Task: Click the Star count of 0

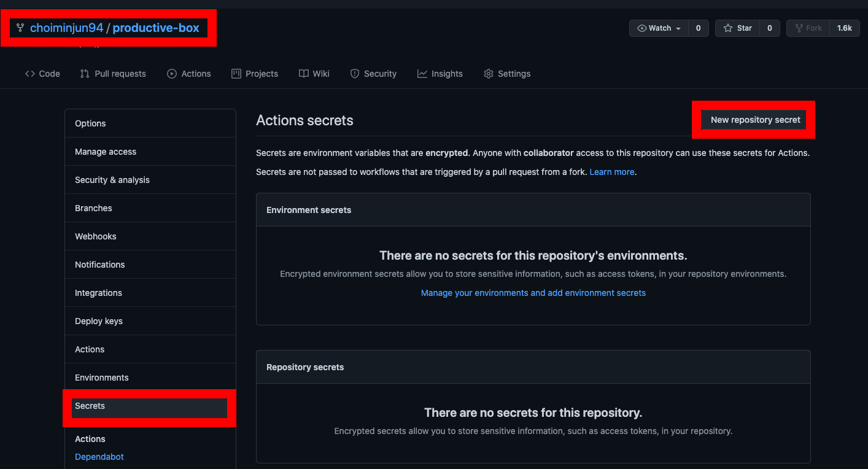Action: [770, 28]
